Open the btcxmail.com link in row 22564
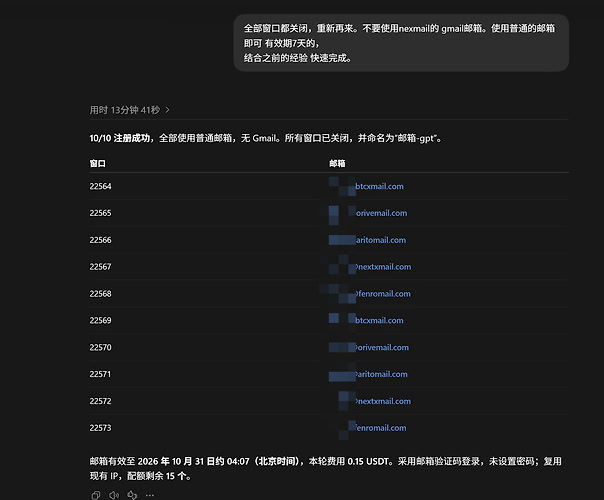Image resolution: width=604 pixels, height=500 pixels. pyautogui.click(x=379, y=186)
